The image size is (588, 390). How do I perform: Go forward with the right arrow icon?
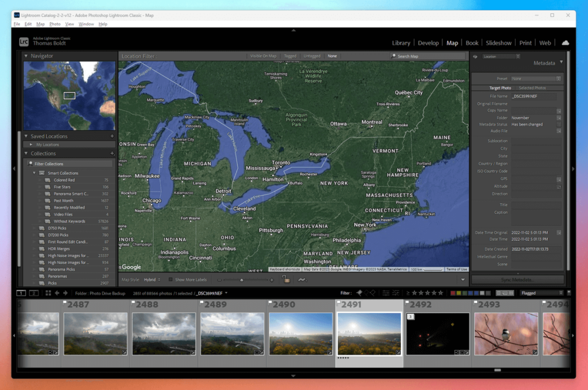coord(65,293)
